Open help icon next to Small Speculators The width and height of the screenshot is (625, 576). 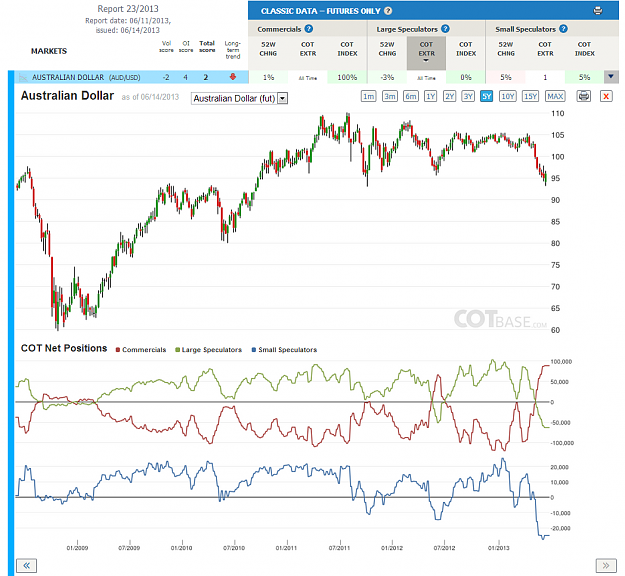point(563,29)
